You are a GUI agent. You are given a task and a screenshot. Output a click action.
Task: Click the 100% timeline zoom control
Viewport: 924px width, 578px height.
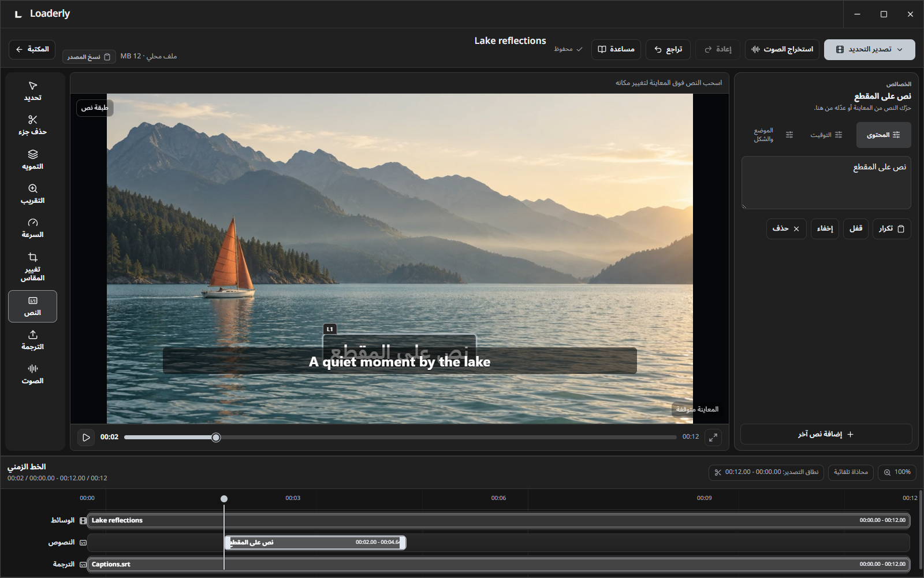click(897, 473)
